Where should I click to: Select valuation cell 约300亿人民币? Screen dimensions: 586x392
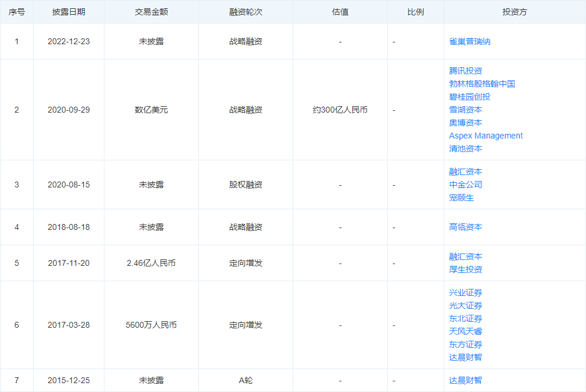click(x=340, y=110)
